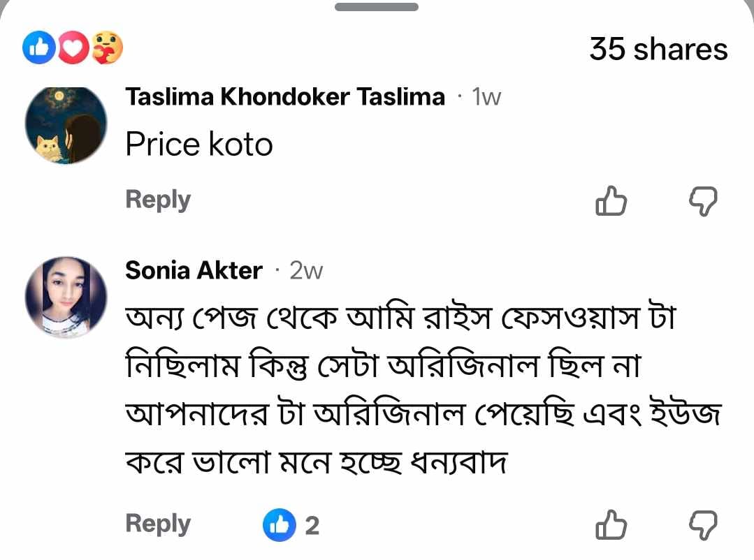Viewport: 754px width, 560px height.
Task: Open Taslima Khondoker Taslima's profile name
Action: pyautogui.click(x=284, y=97)
